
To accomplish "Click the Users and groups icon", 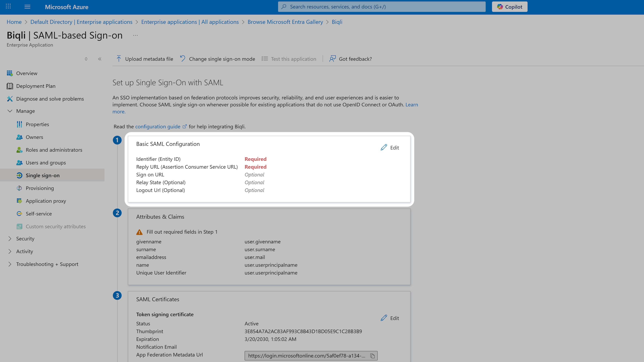I will click(19, 162).
